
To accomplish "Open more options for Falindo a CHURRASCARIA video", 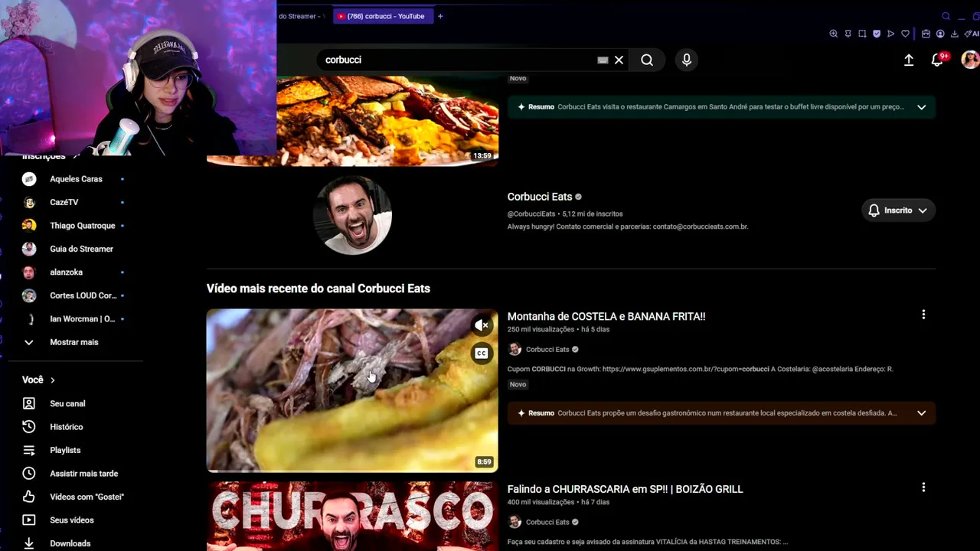I will pos(923,487).
